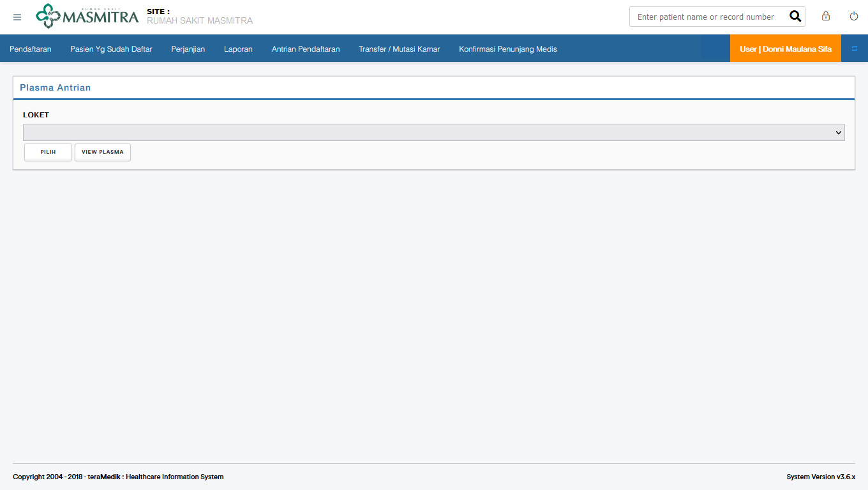Click the power logout icon
The width and height of the screenshot is (868, 490).
[x=854, y=17]
